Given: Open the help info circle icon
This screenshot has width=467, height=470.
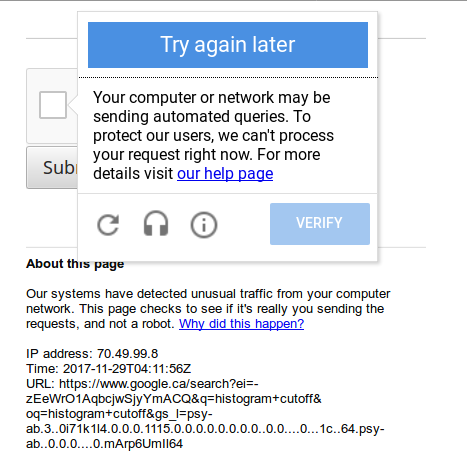Looking at the screenshot, I should [204, 225].
